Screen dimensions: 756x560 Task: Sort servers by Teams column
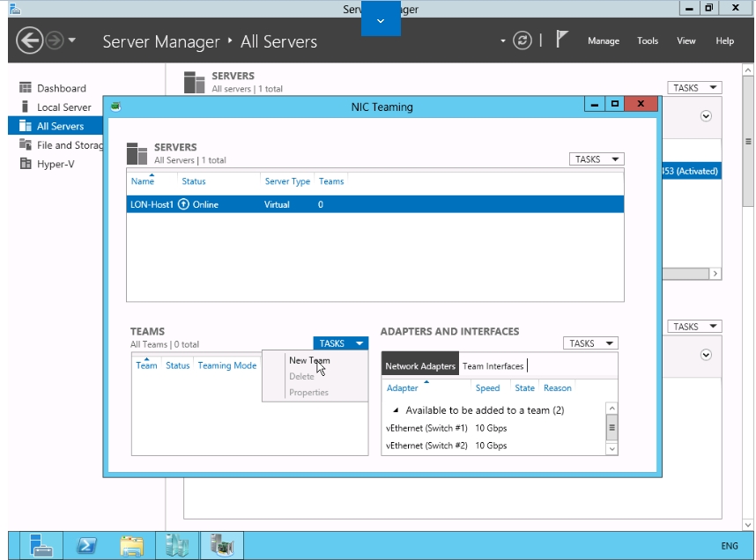click(331, 181)
